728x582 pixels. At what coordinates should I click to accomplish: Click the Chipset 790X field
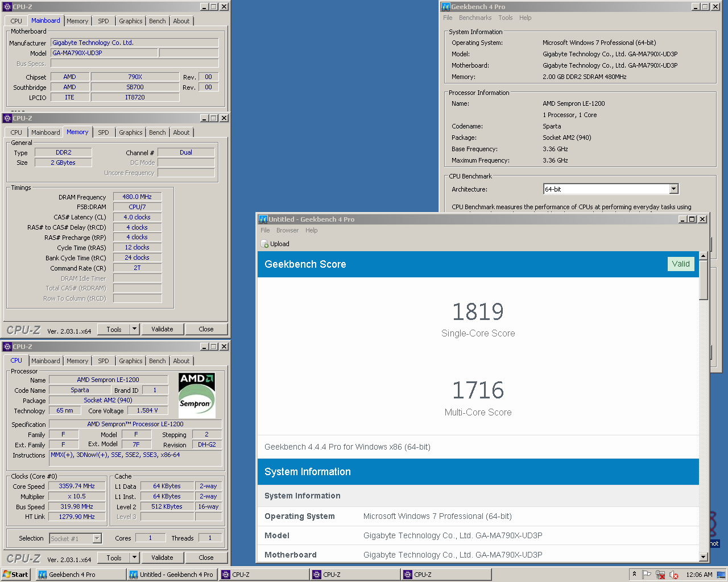135,77
